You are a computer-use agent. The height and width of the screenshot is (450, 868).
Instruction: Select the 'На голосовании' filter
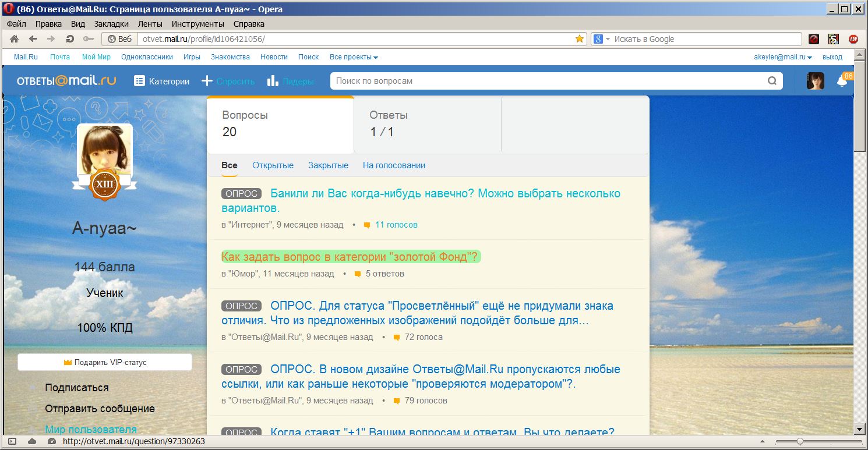click(x=394, y=165)
